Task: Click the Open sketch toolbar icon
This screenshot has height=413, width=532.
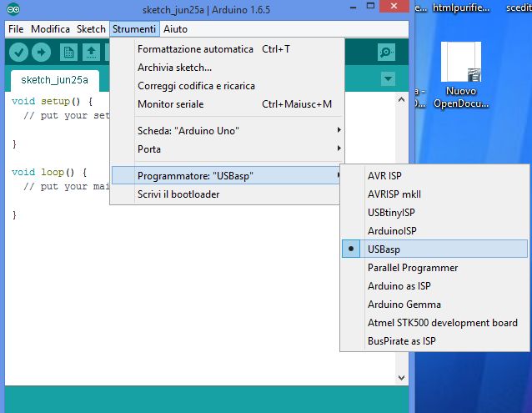Action: [x=91, y=53]
